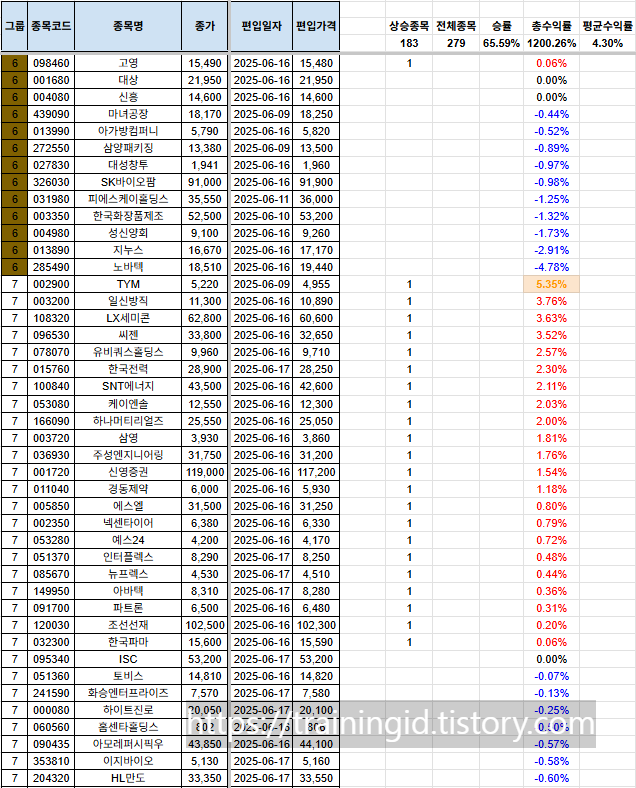Select the 총수익률 header cell

pyautogui.click(x=551, y=26)
